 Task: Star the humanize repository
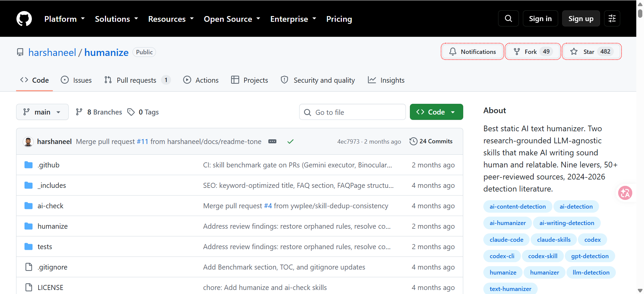[592, 52]
